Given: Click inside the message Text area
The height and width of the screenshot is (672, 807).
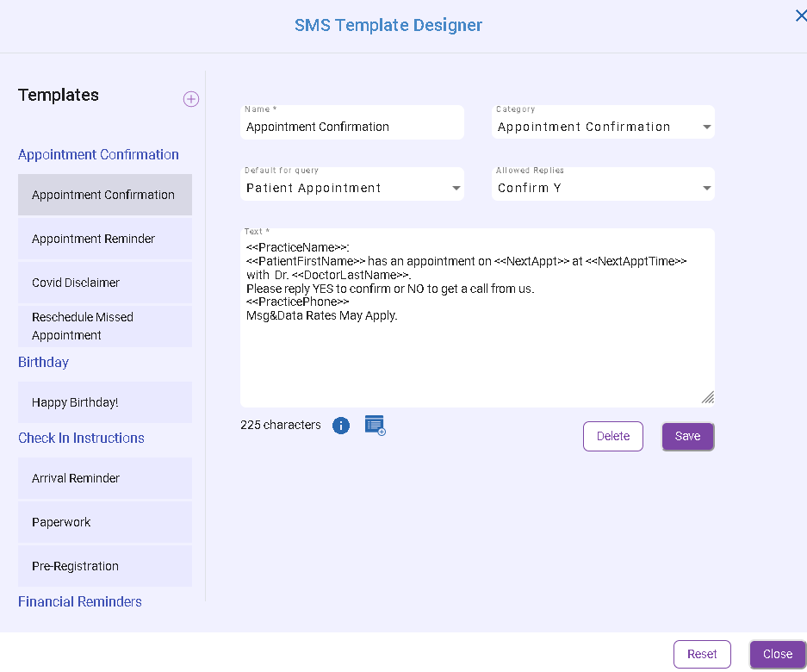Looking at the screenshot, I should [x=476, y=353].
